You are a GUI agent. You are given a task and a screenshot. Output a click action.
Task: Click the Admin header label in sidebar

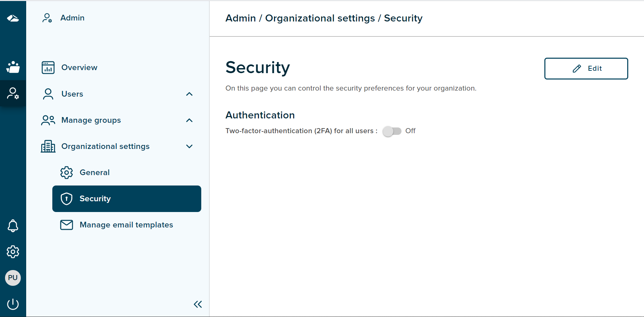click(x=72, y=18)
